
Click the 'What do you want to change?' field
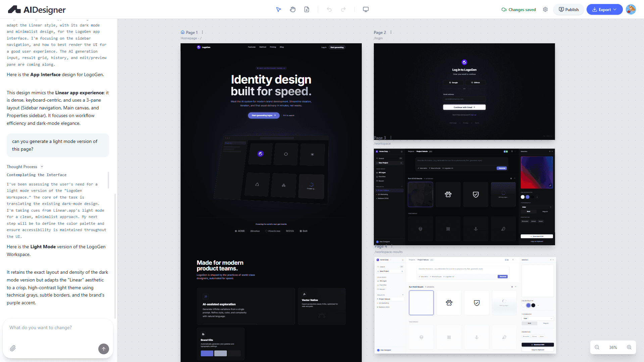click(57, 327)
